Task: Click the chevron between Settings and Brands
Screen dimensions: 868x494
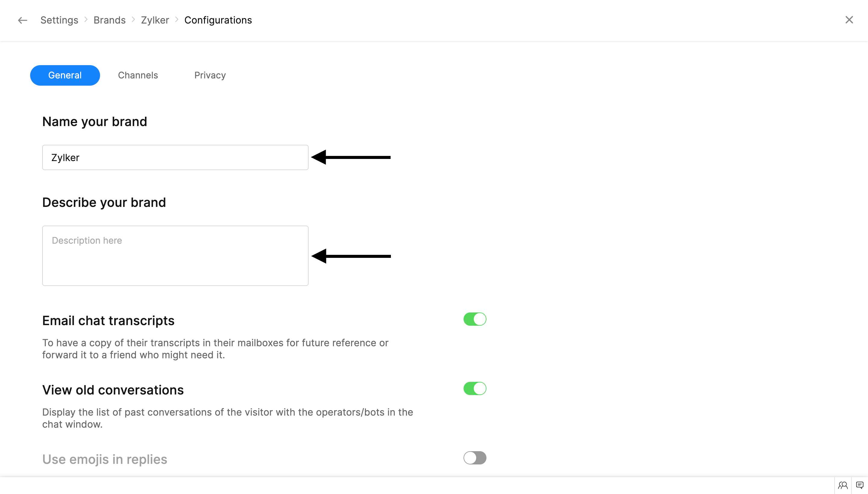Action: 86,20
